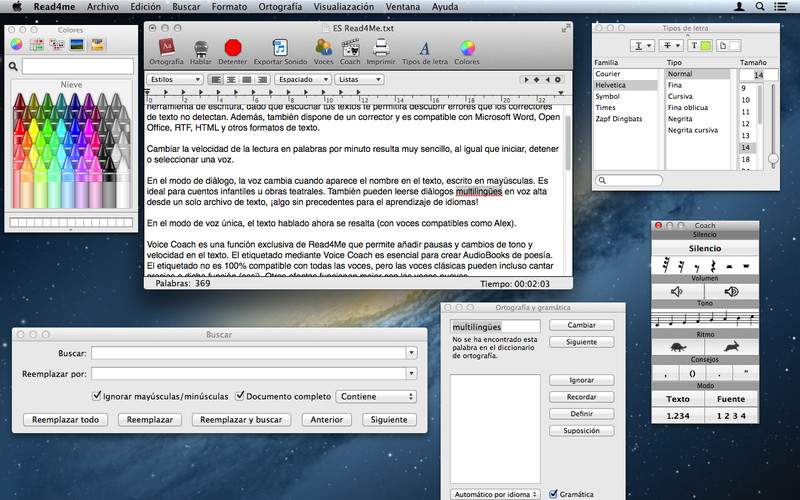This screenshot has width=800, height=500.
Task: Toggle Ignorar mayúsculas/minúsculas checkbox
Action: [97, 395]
